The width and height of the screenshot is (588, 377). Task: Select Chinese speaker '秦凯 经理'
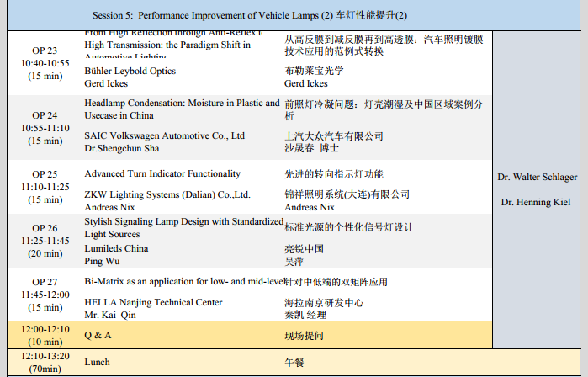(x=305, y=315)
